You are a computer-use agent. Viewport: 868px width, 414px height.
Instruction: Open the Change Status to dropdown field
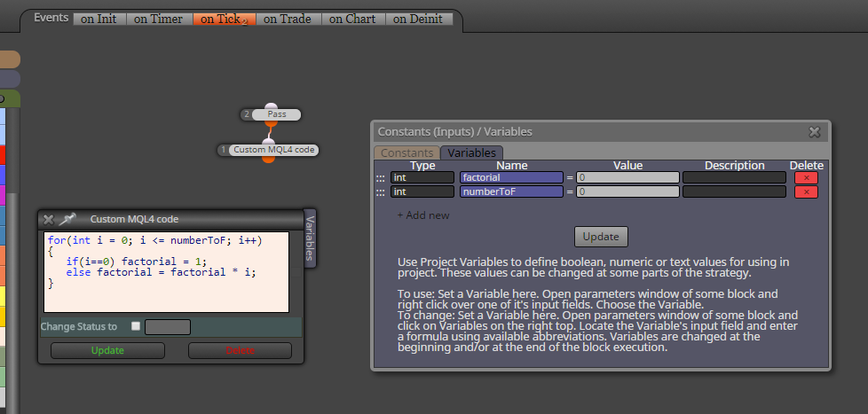(x=168, y=327)
